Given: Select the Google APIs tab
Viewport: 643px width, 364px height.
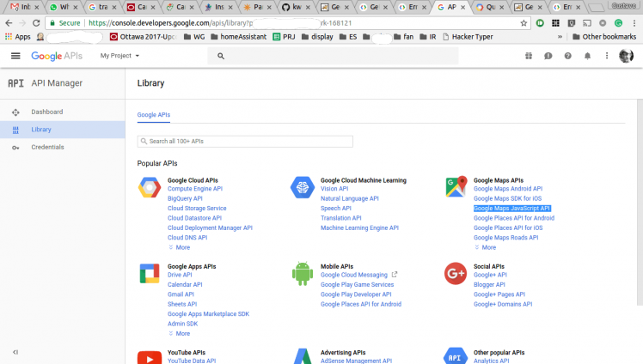Looking at the screenshot, I should [x=154, y=115].
